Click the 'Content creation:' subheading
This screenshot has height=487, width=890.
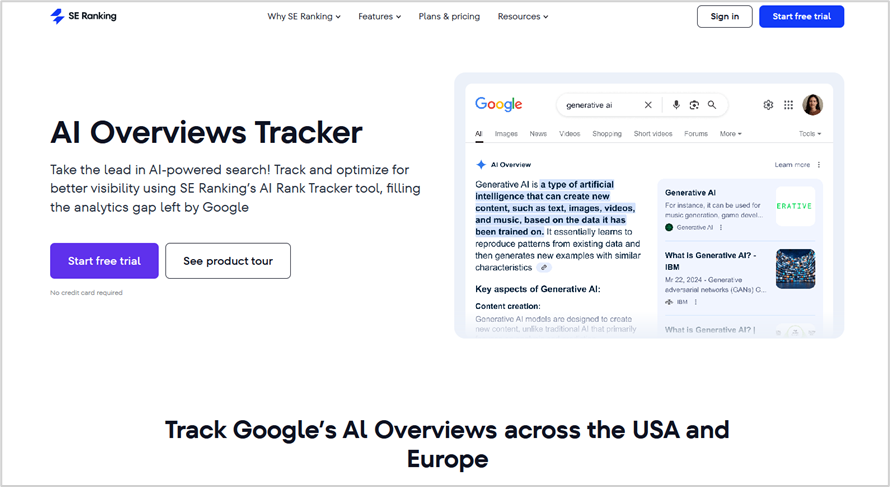[507, 306]
